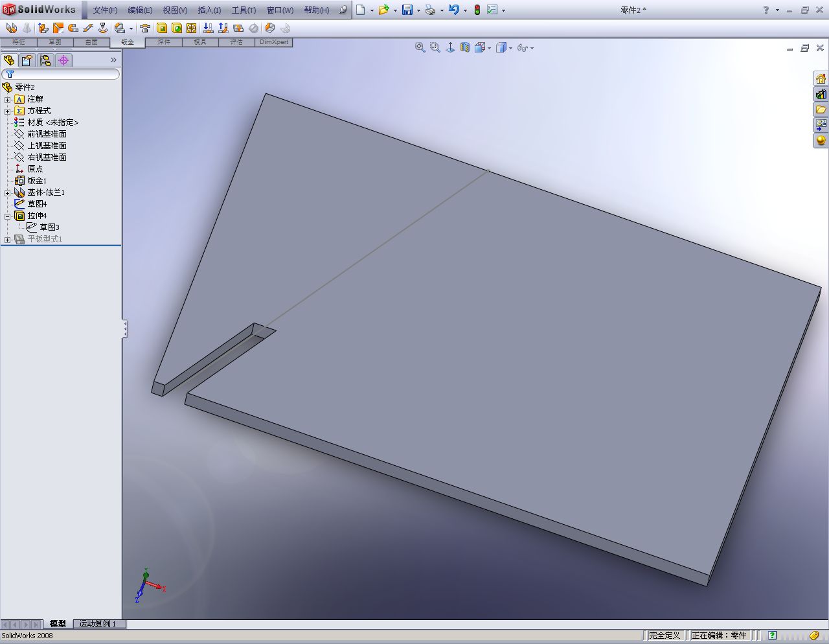Select the Hem tool icon
This screenshot has height=644, width=829.
point(73,28)
